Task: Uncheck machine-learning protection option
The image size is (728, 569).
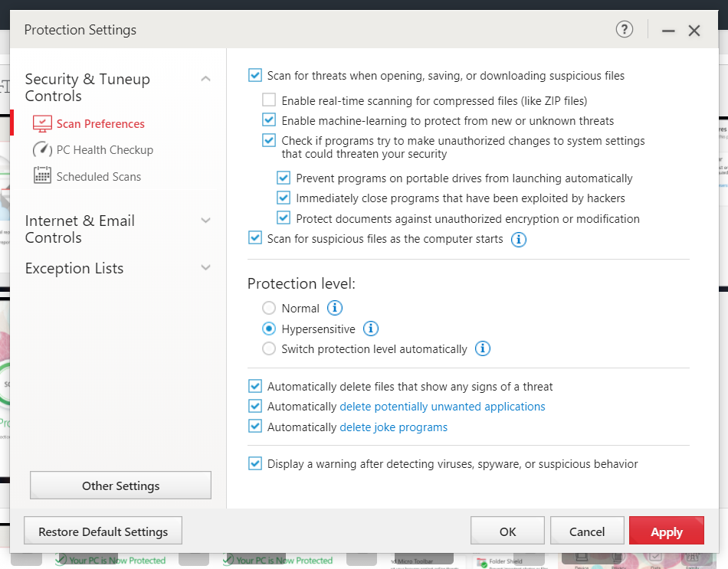Action: pyautogui.click(x=269, y=120)
